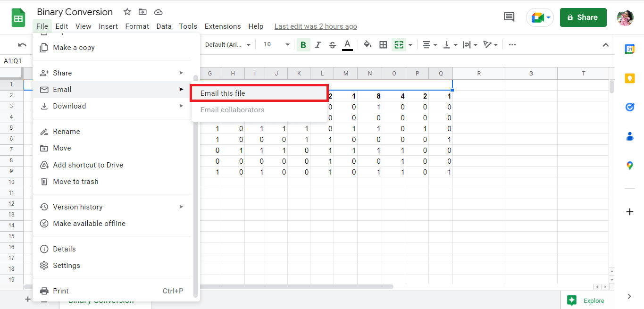
Task: Click the borders icon
Action: tap(383, 45)
